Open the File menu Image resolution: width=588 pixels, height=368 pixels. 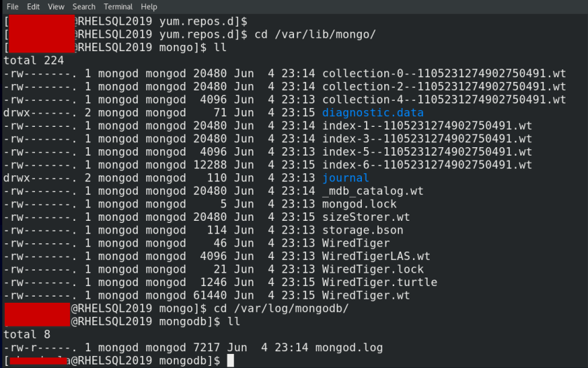click(13, 6)
